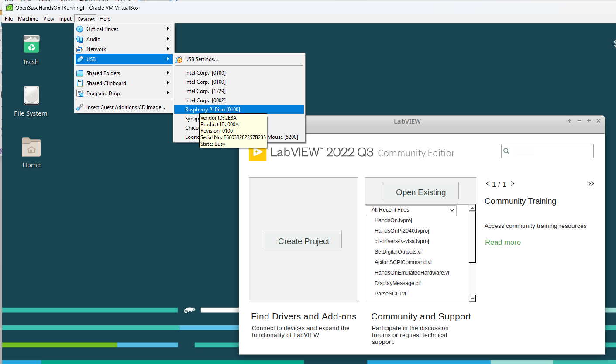Click the search magnifier icon in LabVIEW
The width and height of the screenshot is (616, 364).
(x=507, y=151)
